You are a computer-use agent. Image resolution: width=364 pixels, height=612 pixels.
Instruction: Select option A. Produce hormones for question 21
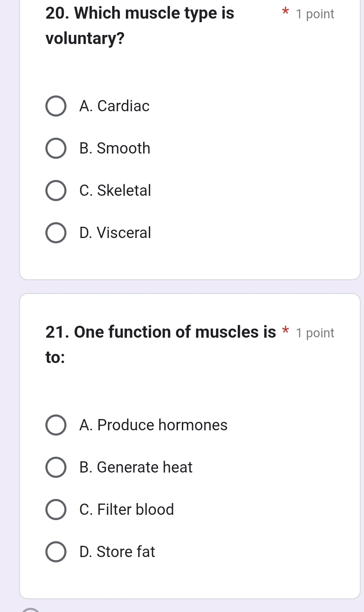click(x=56, y=425)
